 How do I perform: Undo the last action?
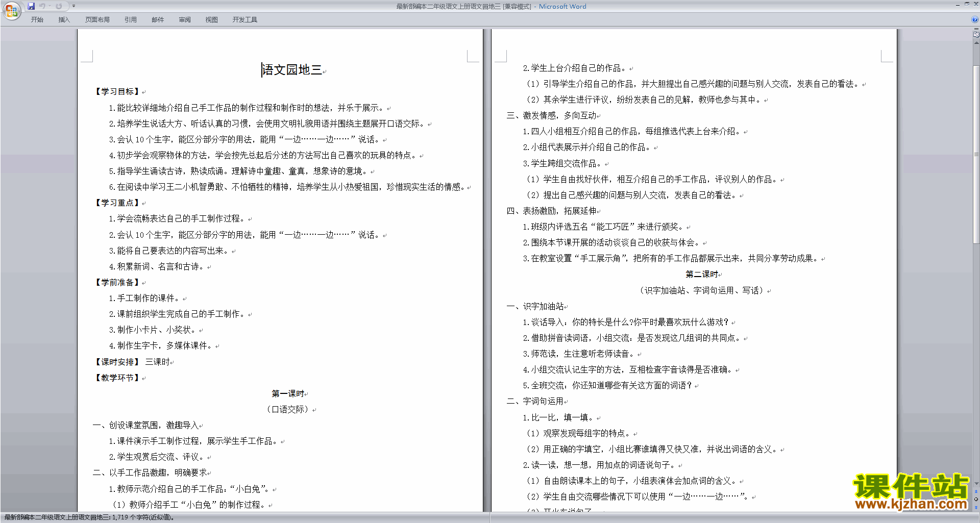[x=42, y=6]
